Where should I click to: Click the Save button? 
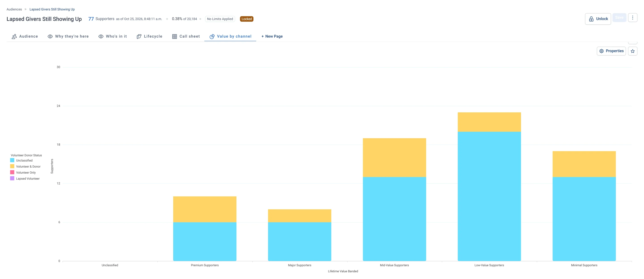pos(619,17)
